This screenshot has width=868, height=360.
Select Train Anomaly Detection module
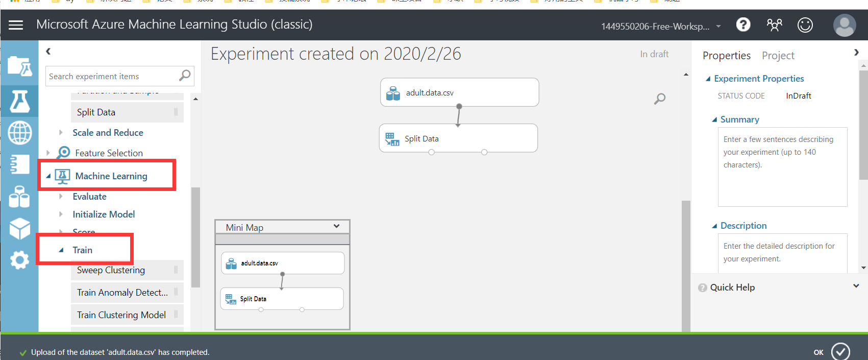[127, 293]
